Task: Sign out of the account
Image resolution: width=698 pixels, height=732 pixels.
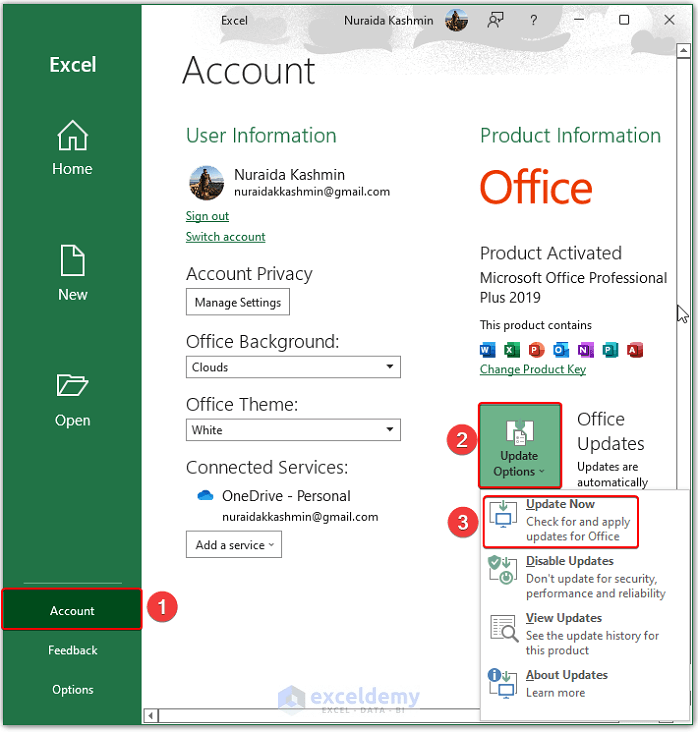Action: pos(207,216)
